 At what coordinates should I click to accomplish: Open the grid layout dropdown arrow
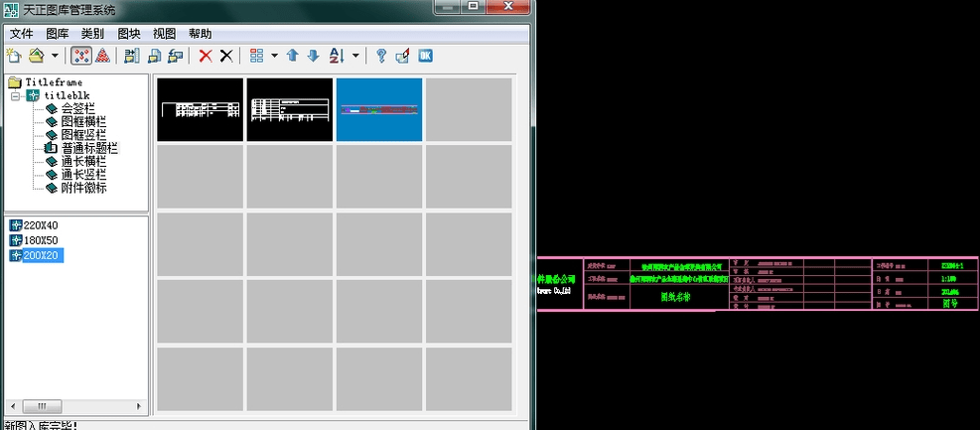click(274, 56)
